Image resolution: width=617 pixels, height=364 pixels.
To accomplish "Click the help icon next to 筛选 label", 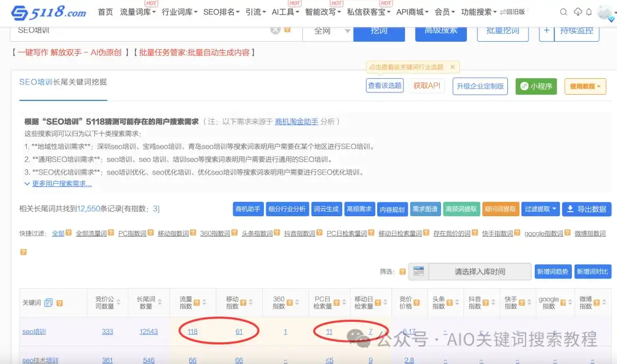I will pos(402,272).
